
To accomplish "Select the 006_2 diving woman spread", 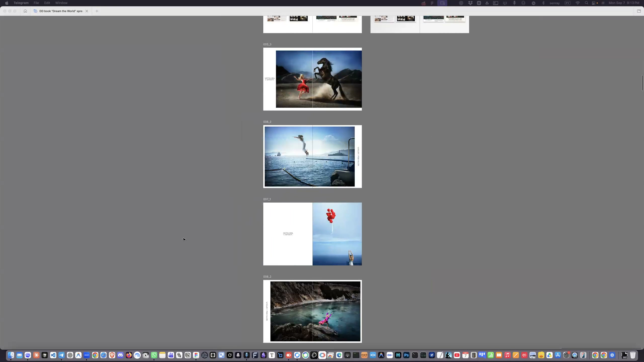I will tap(312, 157).
